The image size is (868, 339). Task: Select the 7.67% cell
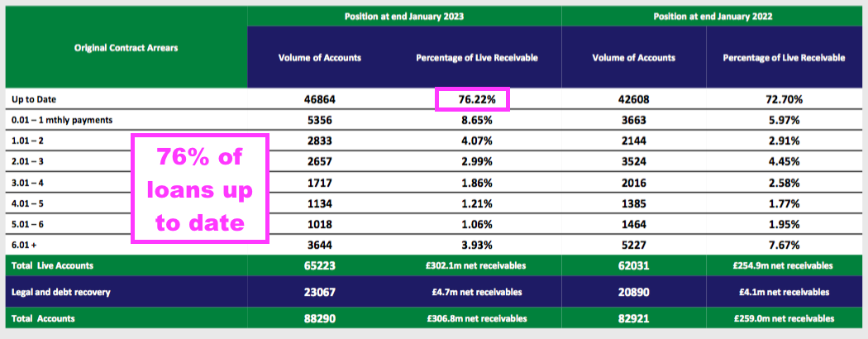click(x=784, y=245)
